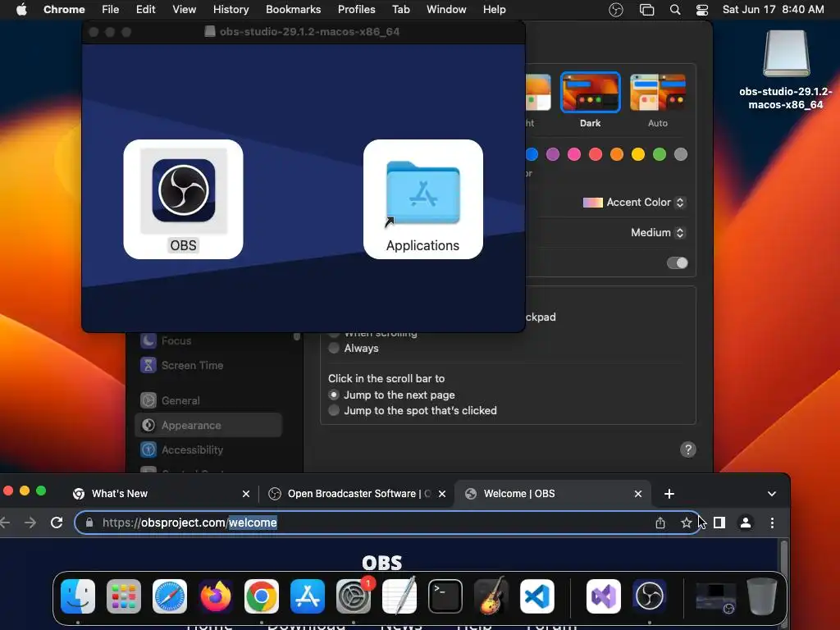Pick the green accent color
Image resolution: width=840 pixels, height=630 pixels.
660,154
